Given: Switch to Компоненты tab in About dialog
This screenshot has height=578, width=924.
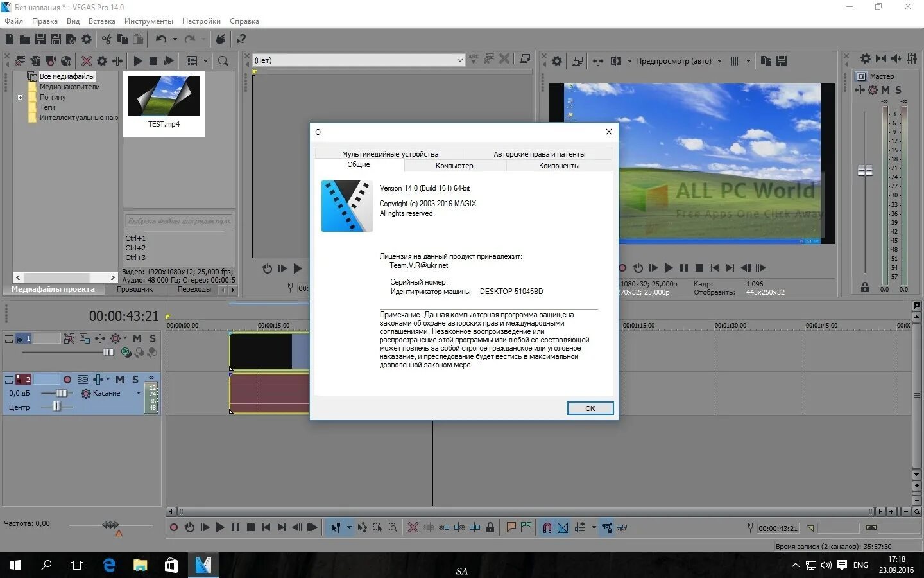Looking at the screenshot, I should point(560,166).
